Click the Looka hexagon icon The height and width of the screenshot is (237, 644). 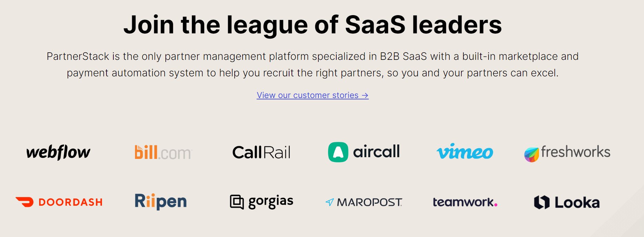(x=542, y=202)
